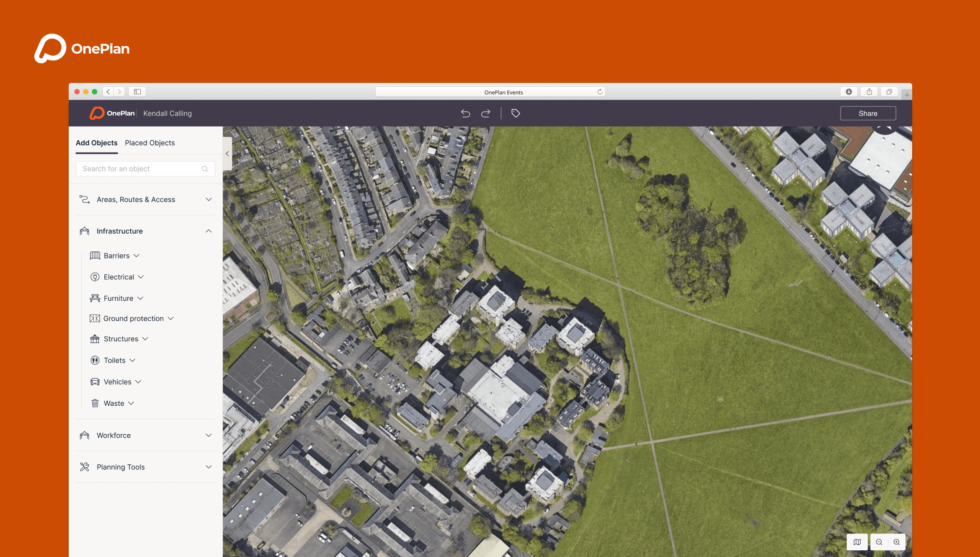Screen dimensions: 980x557
Task: Select the Add Objects tab
Action: [96, 143]
